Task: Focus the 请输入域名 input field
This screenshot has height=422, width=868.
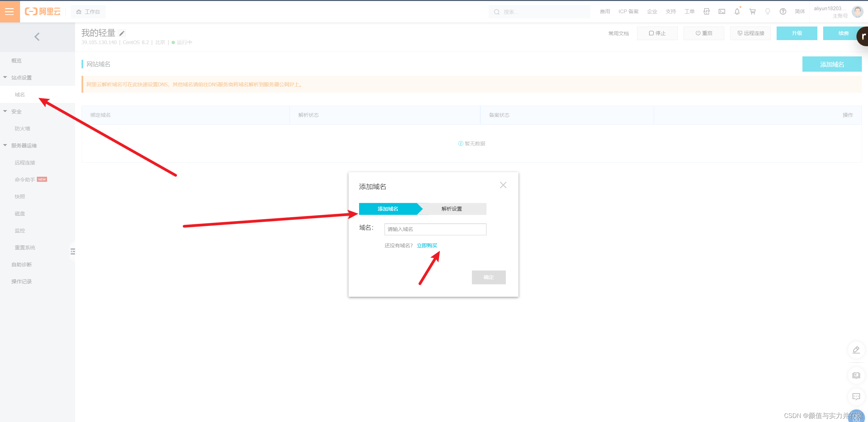Action: click(435, 229)
